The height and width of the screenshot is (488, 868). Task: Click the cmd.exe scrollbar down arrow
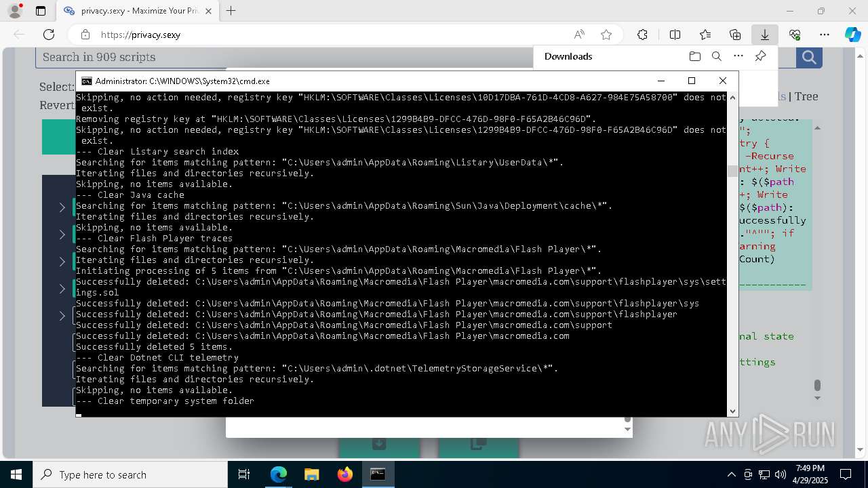(732, 411)
